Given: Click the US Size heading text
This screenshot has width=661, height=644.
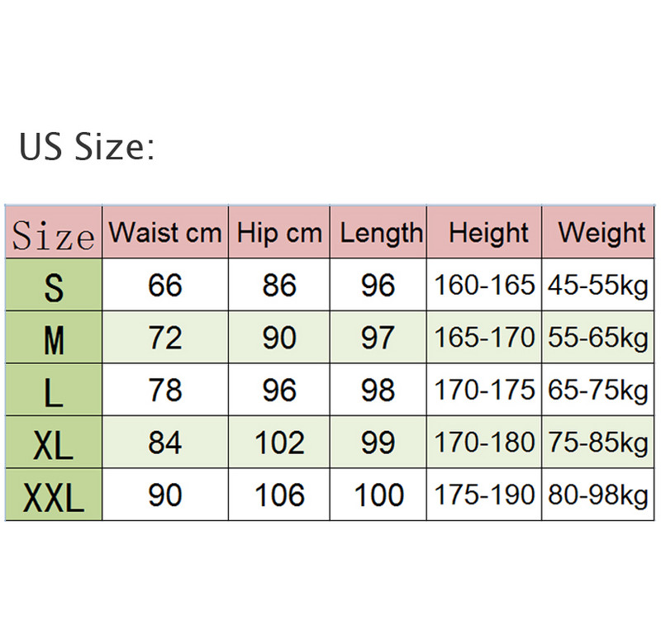Looking at the screenshot, I should (86, 149).
